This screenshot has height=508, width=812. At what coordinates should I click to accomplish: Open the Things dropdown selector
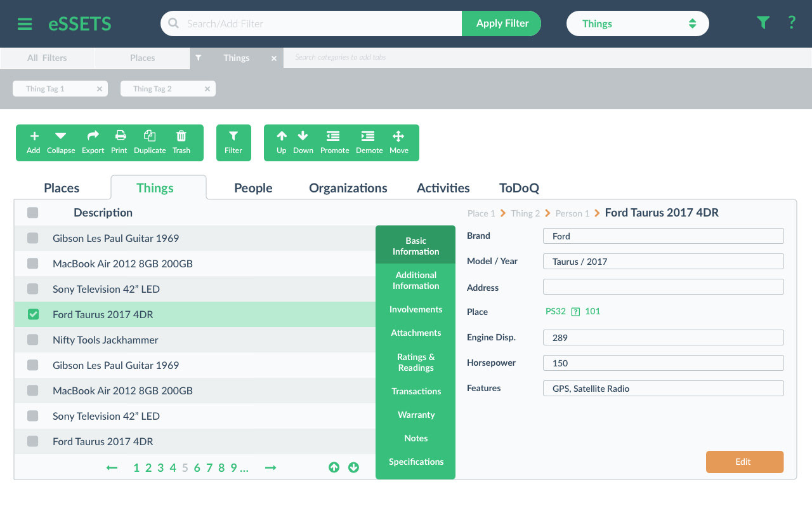coord(637,23)
